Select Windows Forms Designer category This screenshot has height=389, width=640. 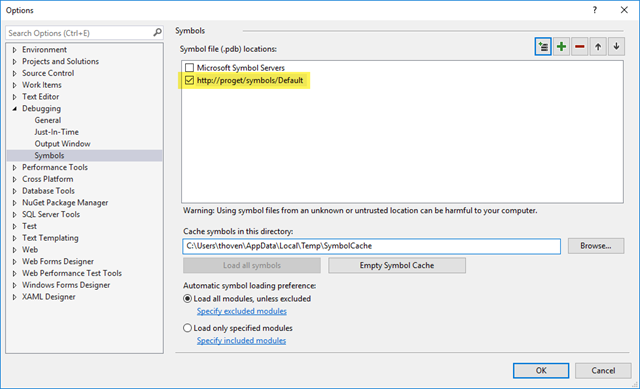point(66,285)
